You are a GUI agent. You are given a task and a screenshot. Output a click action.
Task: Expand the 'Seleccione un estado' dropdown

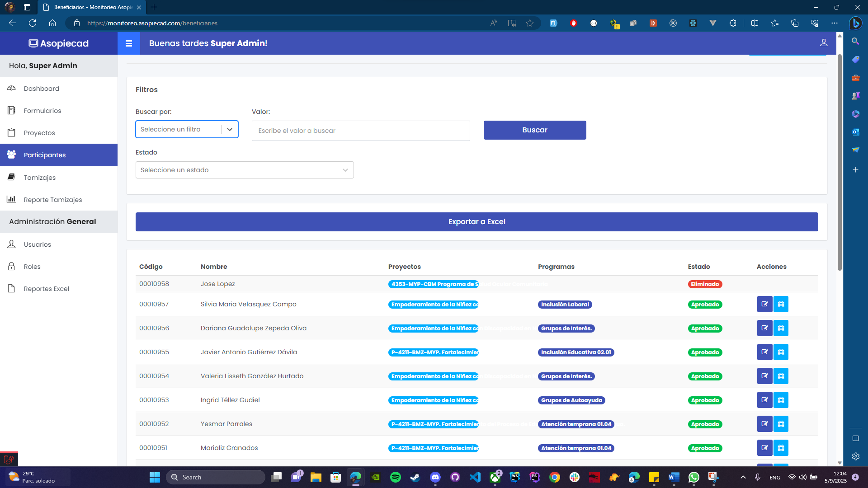click(244, 170)
